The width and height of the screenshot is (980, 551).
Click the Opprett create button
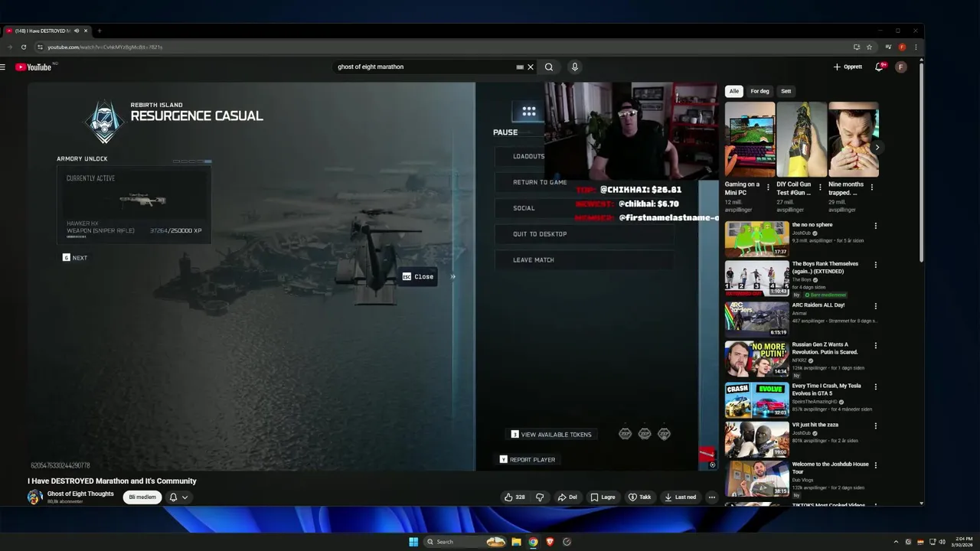(x=848, y=67)
